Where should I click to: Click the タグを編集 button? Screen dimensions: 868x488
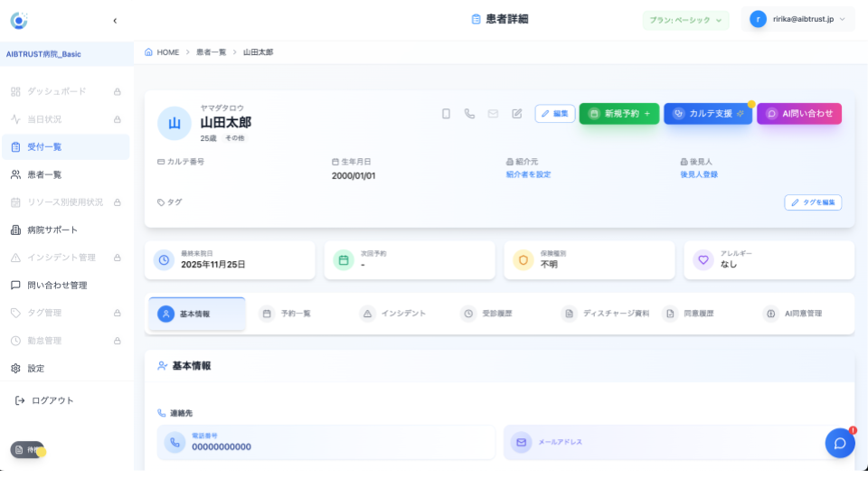[813, 202]
